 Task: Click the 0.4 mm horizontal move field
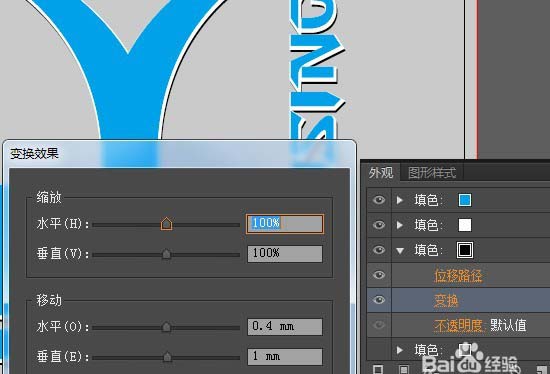pos(284,327)
